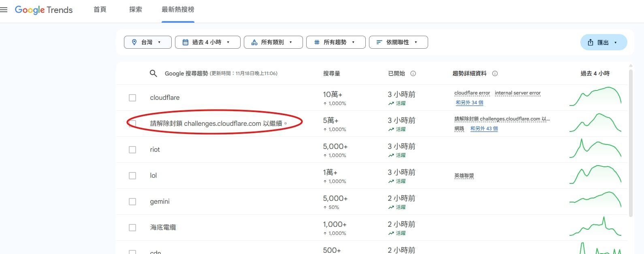Screen dimensions: 644x254
Task: Click the 1,000+ search volume for 海底電纜
Action: 335,224
